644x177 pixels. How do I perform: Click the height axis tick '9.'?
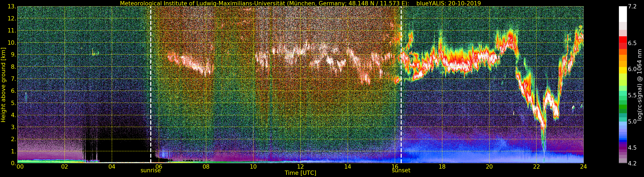point(13,55)
